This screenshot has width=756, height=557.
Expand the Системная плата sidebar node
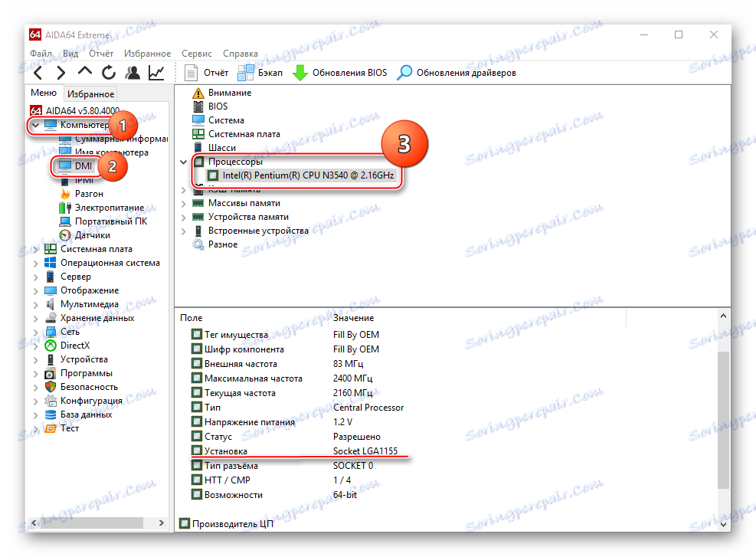[x=36, y=249]
